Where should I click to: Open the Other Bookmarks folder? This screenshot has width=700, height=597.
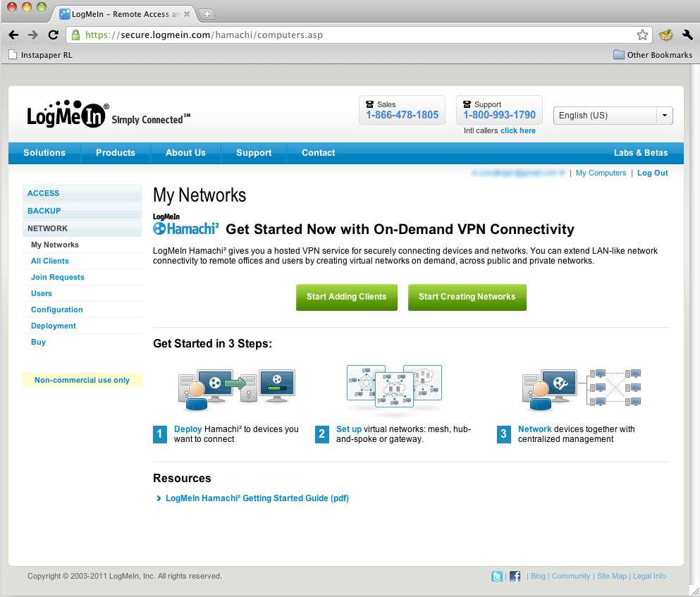click(x=653, y=55)
